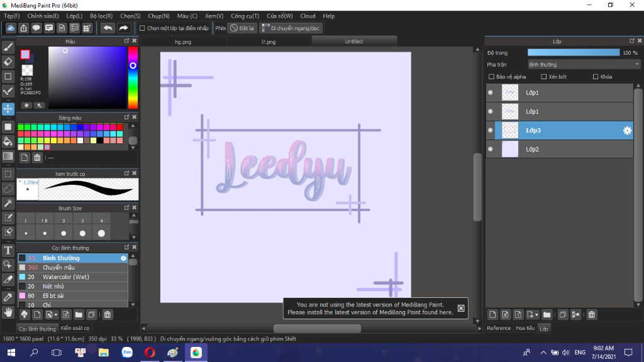Click the Redo arrow in toolbar
The width and height of the screenshot is (644, 362).
[123, 28]
